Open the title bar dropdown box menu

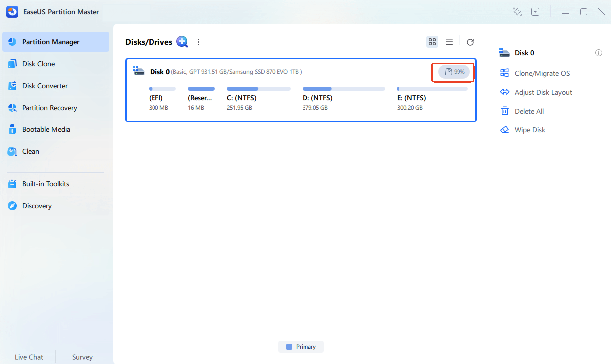click(x=535, y=12)
